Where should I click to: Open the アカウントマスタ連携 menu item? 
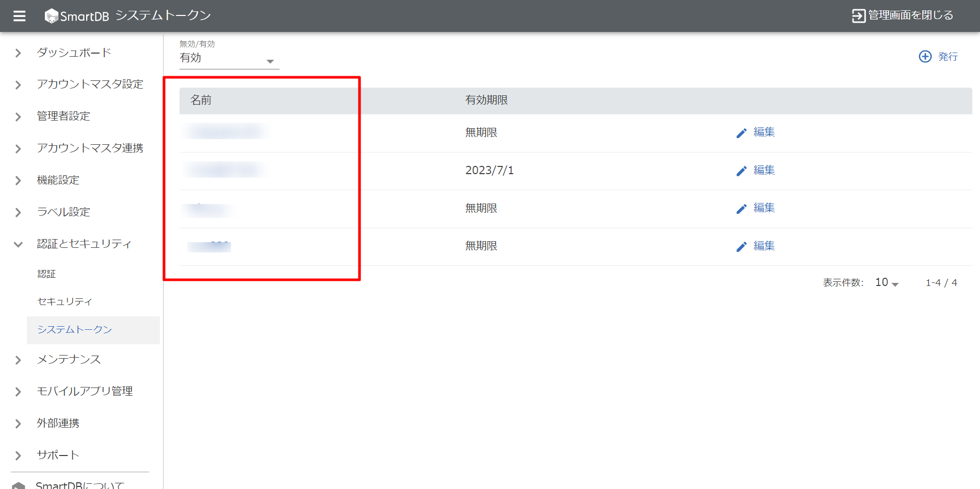coord(90,148)
